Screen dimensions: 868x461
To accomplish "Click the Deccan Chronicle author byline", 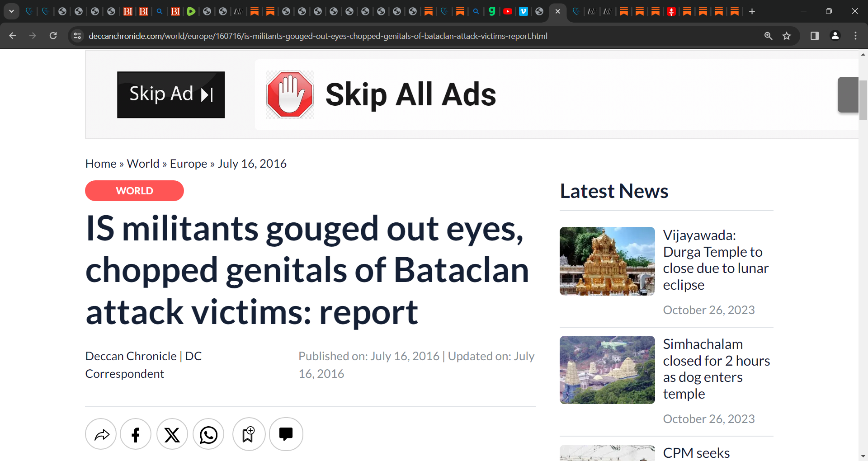I will coord(144,365).
